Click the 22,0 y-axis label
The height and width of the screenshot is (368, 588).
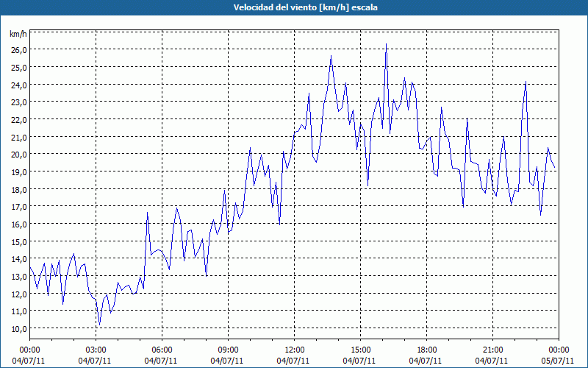point(18,120)
